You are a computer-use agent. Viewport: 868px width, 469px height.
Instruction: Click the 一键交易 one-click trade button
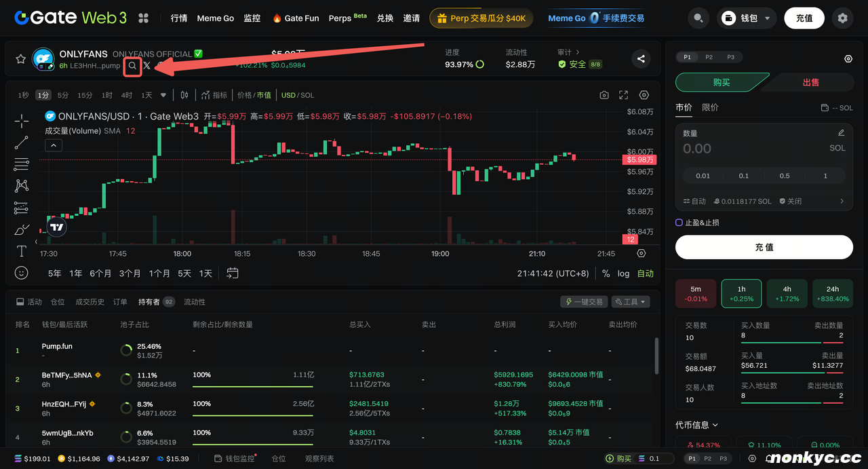coord(583,301)
